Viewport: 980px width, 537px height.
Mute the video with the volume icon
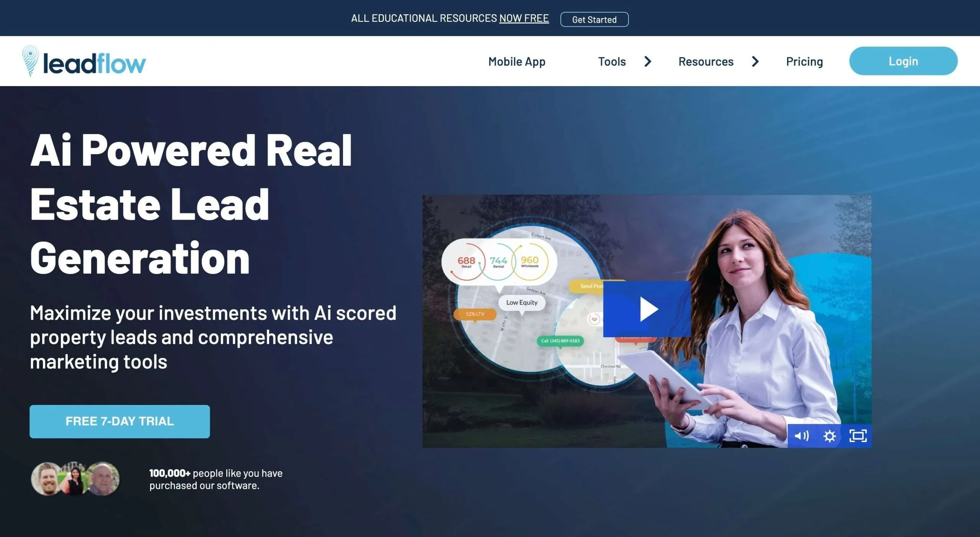pyautogui.click(x=802, y=436)
